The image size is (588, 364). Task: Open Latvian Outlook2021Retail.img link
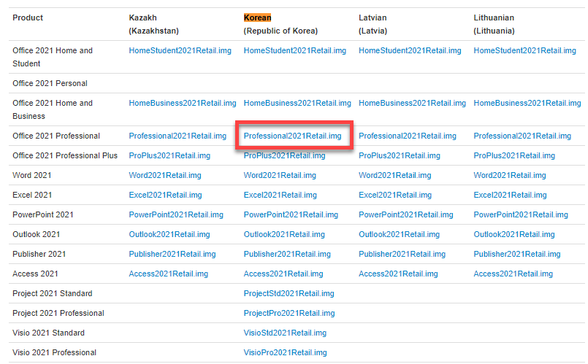coord(399,234)
